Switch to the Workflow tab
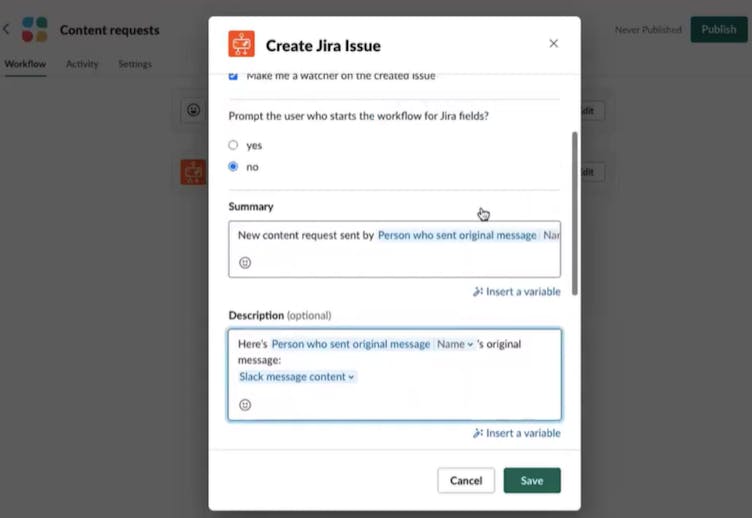This screenshot has height=518, width=752. [x=25, y=64]
